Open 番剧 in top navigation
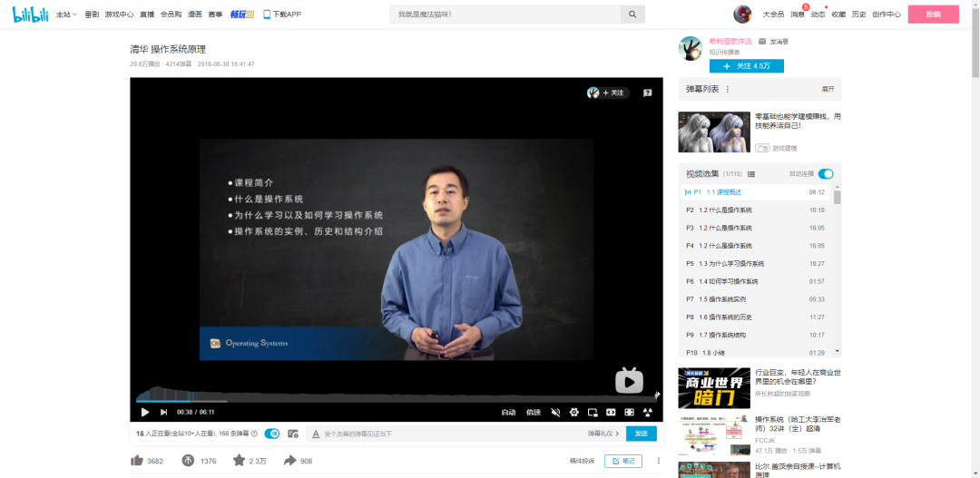The image size is (980, 478). click(x=92, y=15)
